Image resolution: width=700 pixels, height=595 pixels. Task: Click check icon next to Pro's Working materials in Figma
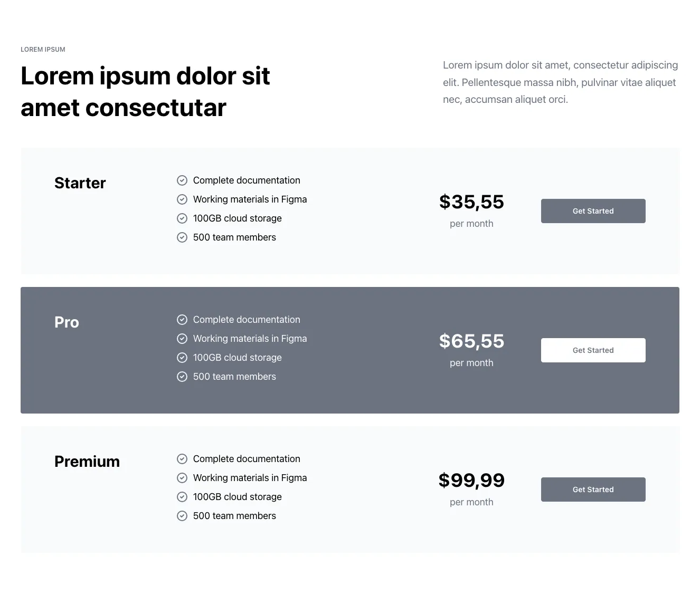(x=182, y=339)
